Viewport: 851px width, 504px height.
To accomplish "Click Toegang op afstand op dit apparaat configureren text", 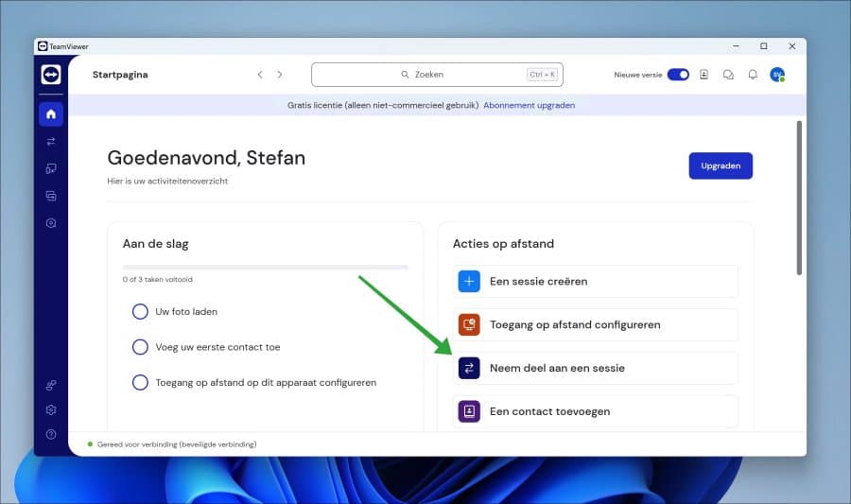I will (266, 382).
